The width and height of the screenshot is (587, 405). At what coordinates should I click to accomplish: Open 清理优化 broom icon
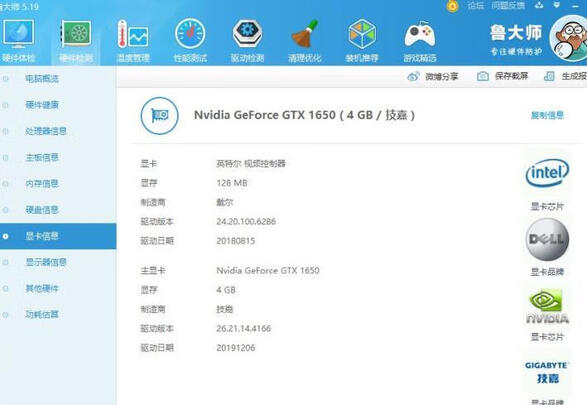[304, 34]
